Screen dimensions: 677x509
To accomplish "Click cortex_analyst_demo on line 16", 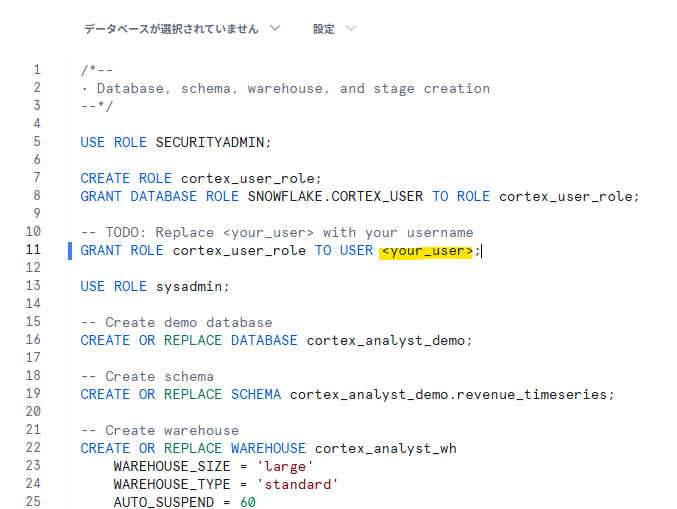I will point(386,341).
